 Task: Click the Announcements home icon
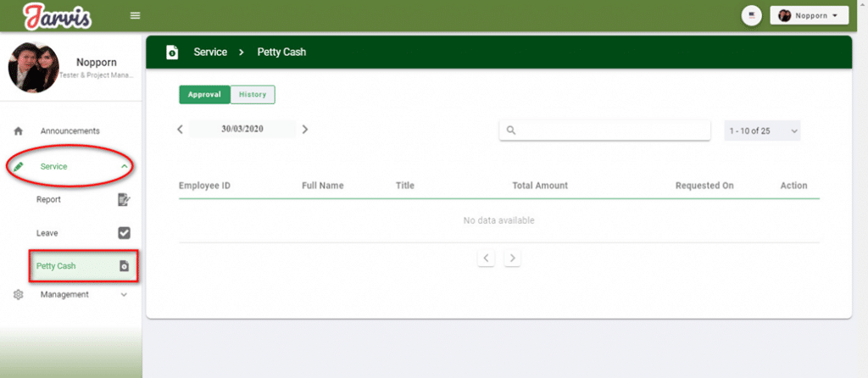(x=18, y=131)
